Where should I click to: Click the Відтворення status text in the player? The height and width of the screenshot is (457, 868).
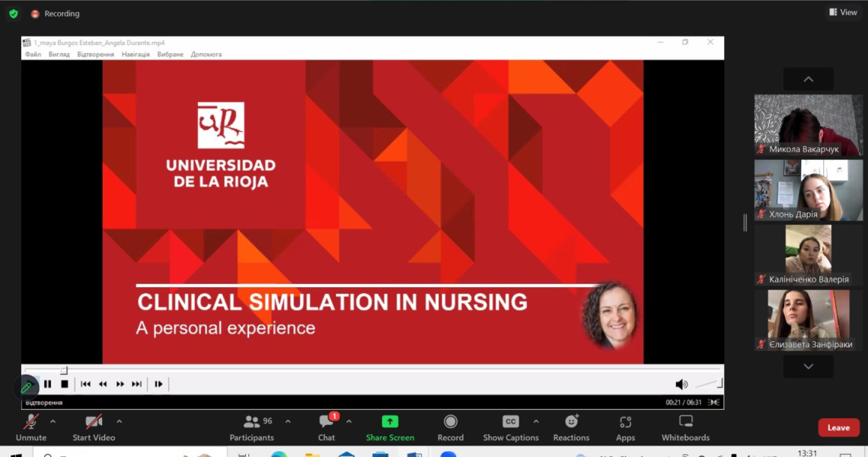click(43, 403)
